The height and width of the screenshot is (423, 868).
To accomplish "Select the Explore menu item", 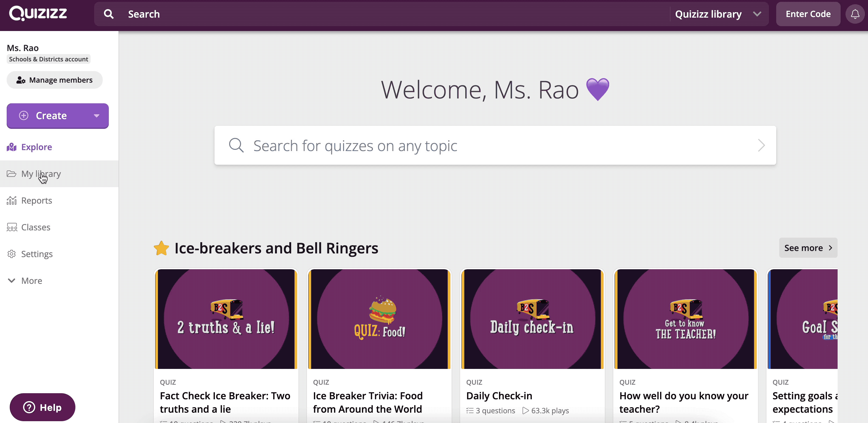I will (x=36, y=147).
